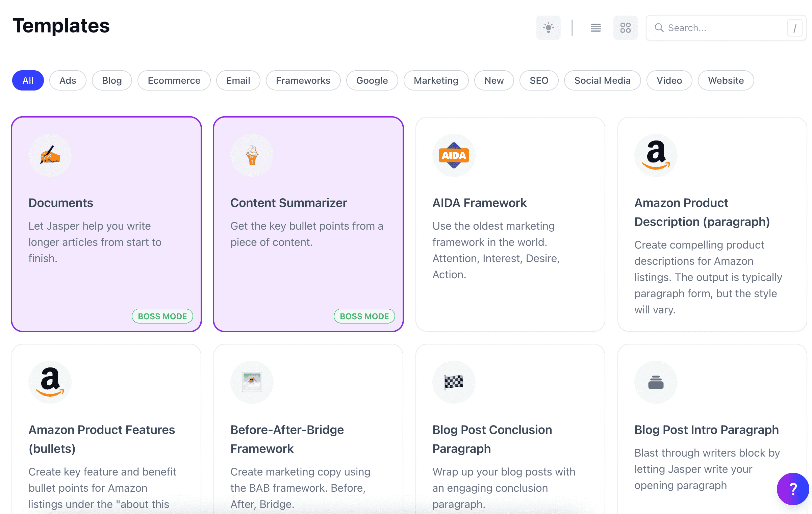Screen dimensions: 812x514
Task: Filter templates by SEO
Action: (539, 80)
